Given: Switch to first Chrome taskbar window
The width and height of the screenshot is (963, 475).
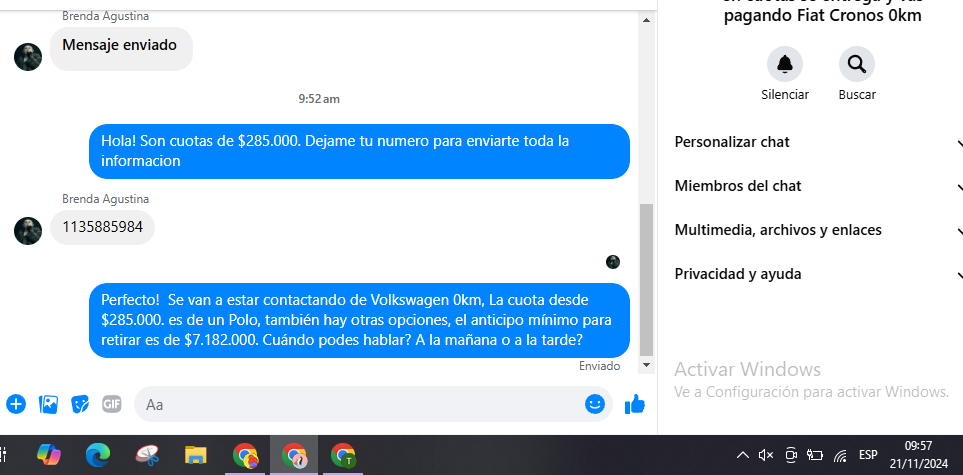Looking at the screenshot, I should [245, 455].
